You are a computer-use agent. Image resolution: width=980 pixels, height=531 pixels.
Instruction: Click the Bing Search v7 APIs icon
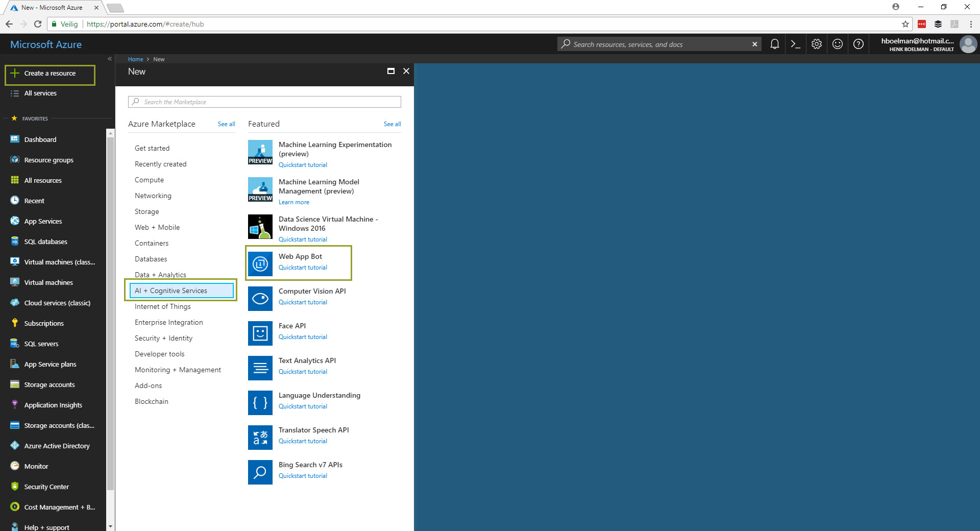[x=260, y=472]
